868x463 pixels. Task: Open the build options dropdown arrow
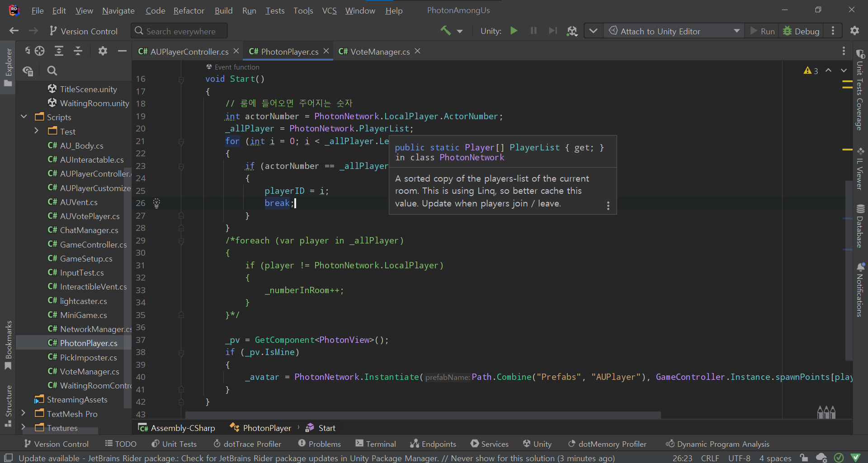(x=460, y=31)
